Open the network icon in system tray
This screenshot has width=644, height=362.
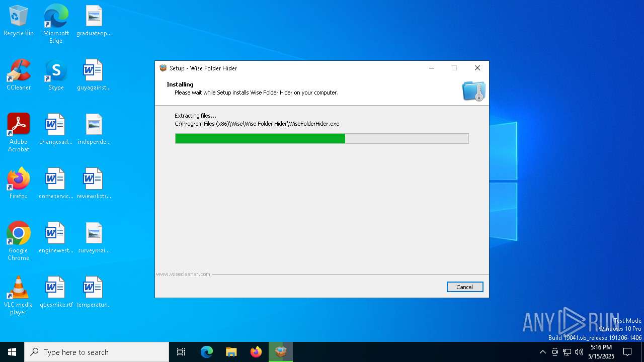pyautogui.click(x=567, y=352)
